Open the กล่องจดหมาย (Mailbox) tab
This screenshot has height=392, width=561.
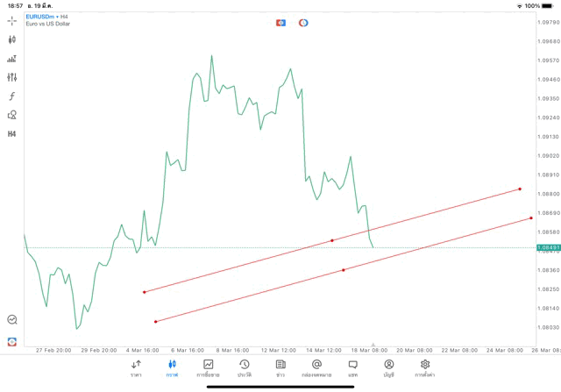[x=316, y=368]
